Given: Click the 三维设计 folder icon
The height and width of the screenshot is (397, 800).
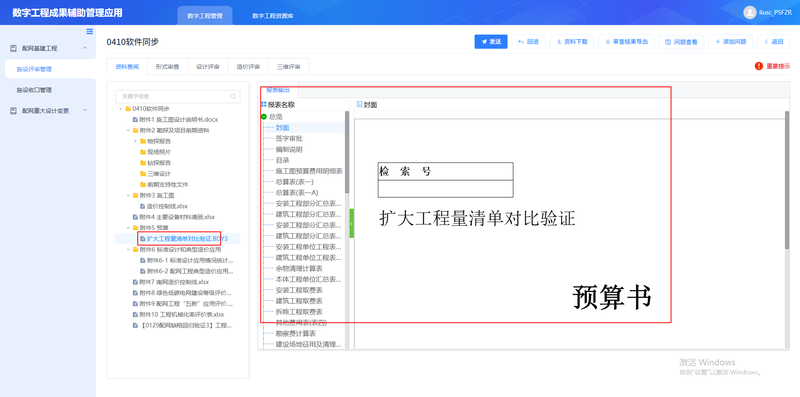Looking at the screenshot, I should 143,173.
